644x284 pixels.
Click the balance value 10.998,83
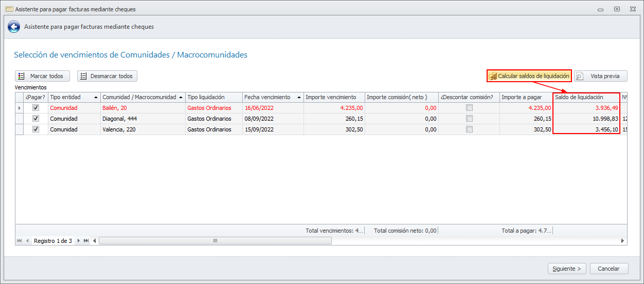click(605, 119)
